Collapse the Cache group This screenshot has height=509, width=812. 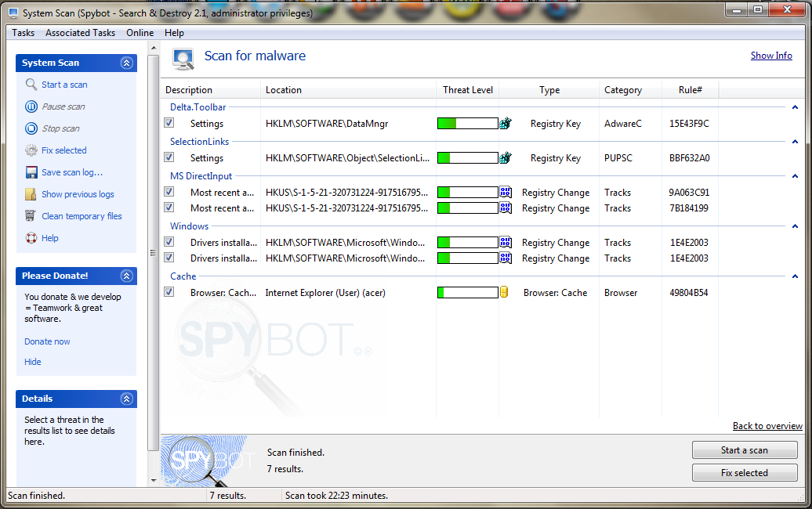[795, 276]
